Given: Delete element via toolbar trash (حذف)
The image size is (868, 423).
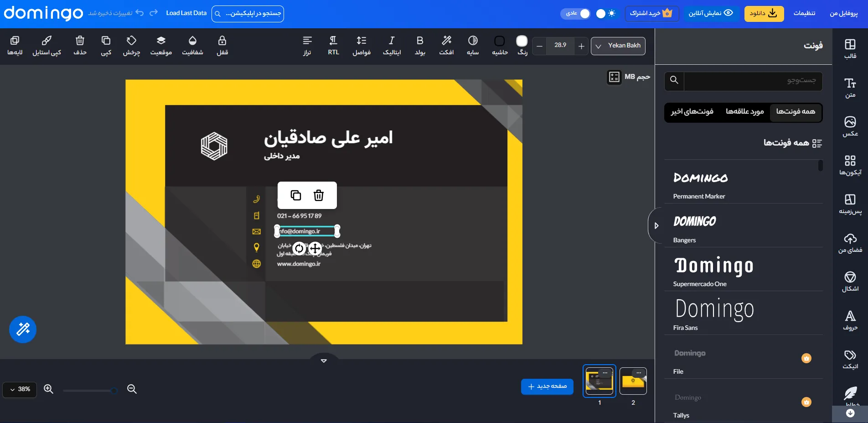Looking at the screenshot, I should pyautogui.click(x=80, y=46).
